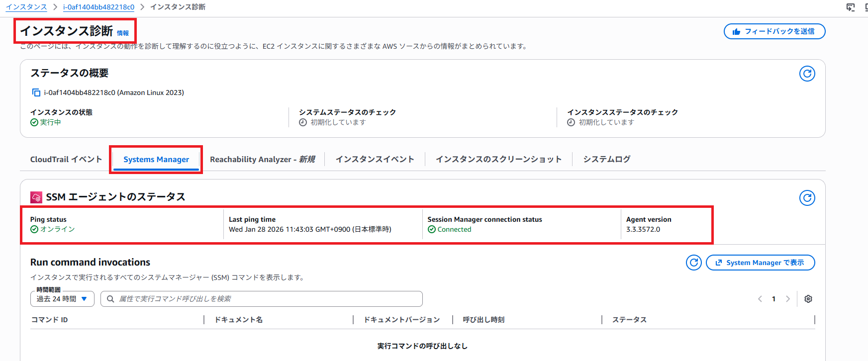Refresh the SSM エージェントのステータス panel
This screenshot has width=868, height=361.
click(807, 198)
